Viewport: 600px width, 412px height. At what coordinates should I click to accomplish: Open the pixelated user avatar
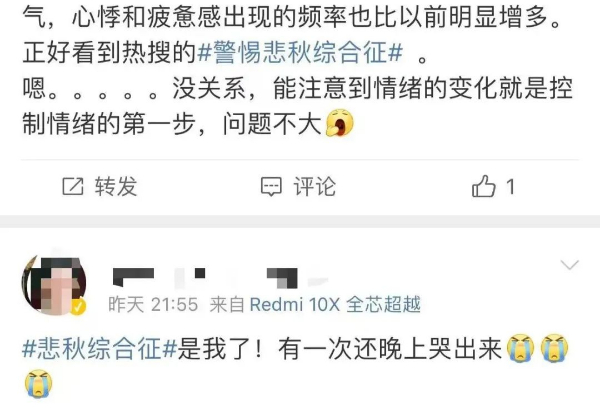click(54, 285)
